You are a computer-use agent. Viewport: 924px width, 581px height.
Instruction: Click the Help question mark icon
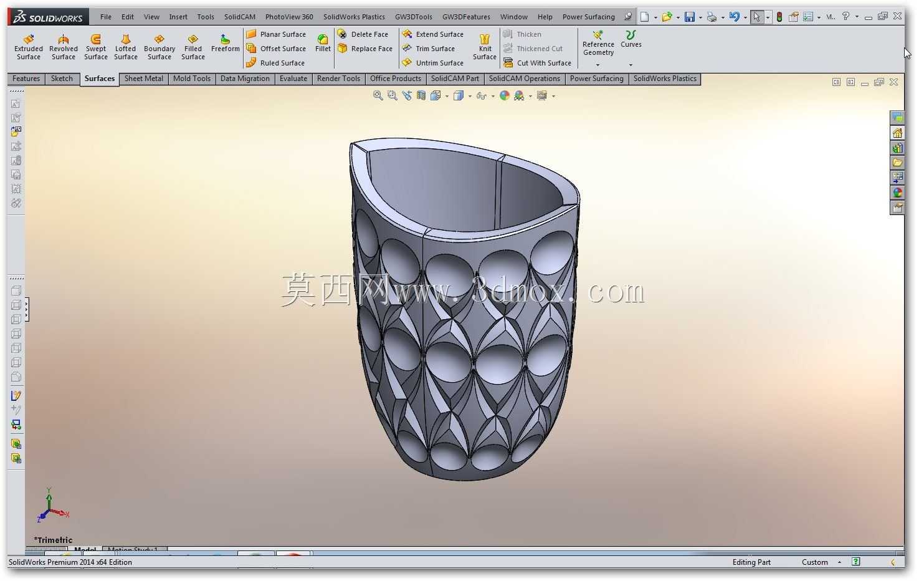pos(845,17)
